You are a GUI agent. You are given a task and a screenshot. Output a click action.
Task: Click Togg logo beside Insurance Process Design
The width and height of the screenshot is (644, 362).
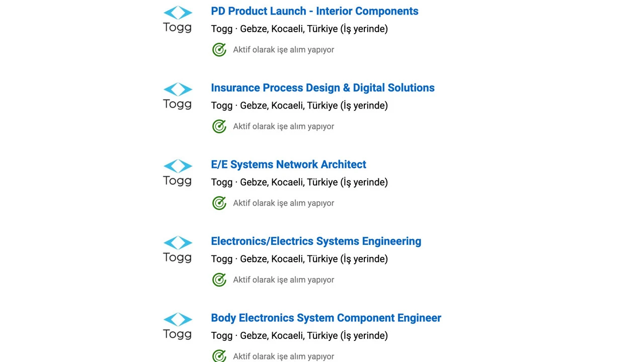178,96
